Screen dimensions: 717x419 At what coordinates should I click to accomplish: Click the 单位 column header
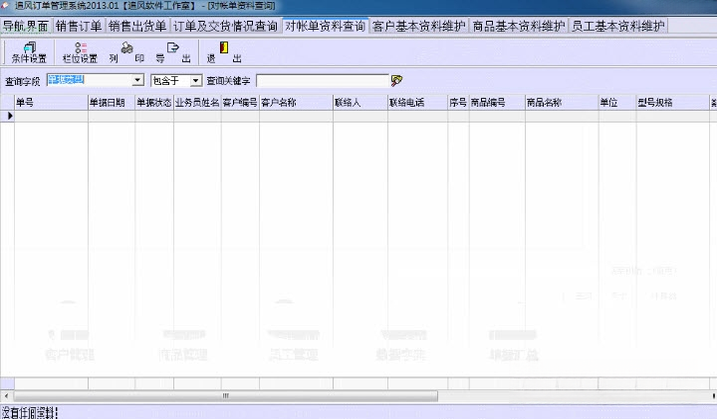(617, 102)
